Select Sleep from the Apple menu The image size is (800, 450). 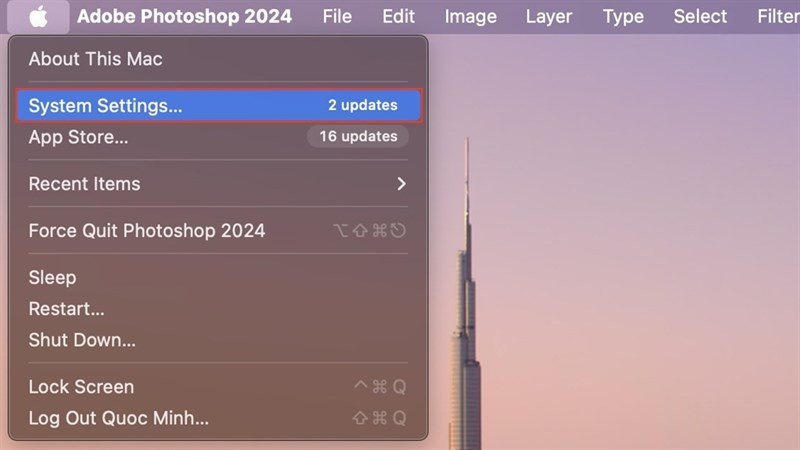218,278
